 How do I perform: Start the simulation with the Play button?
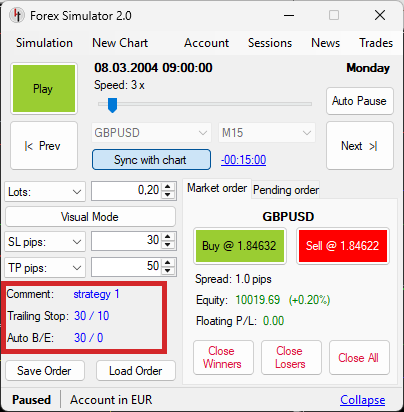[44, 89]
